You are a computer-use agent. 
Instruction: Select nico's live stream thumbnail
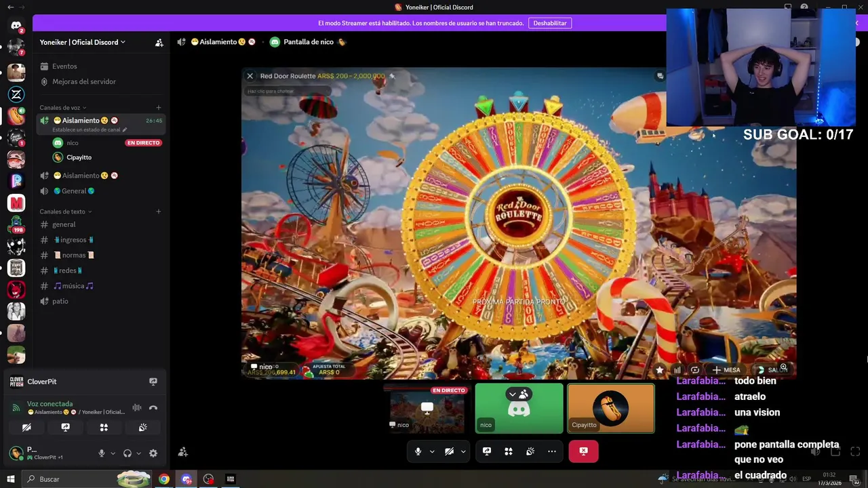click(x=427, y=409)
